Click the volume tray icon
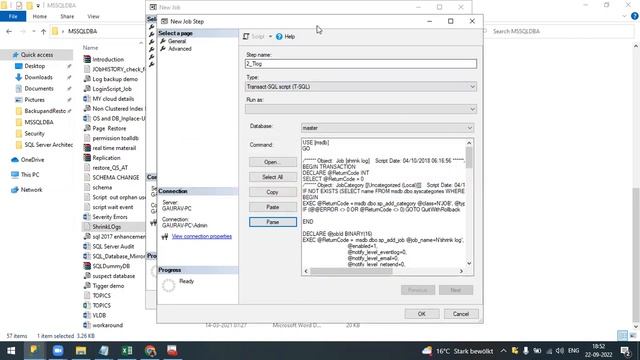Image resolution: width=640 pixels, height=360 pixels. click(x=560, y=351)
